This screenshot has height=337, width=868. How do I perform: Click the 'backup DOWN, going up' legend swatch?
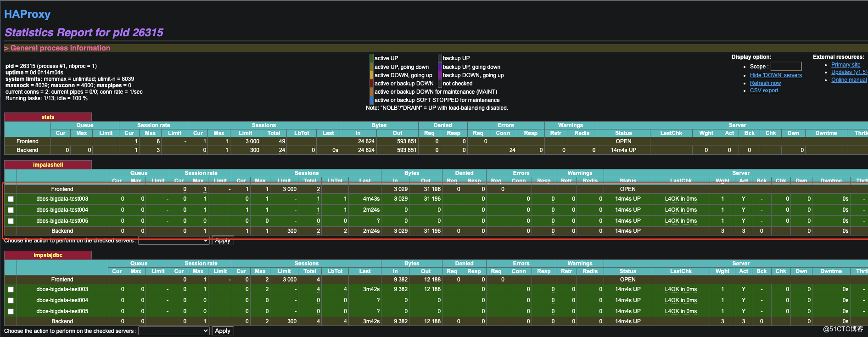440,75
